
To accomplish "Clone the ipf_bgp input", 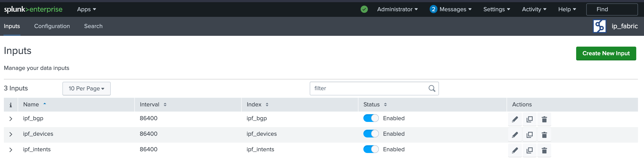I will [x=529, y=119].
